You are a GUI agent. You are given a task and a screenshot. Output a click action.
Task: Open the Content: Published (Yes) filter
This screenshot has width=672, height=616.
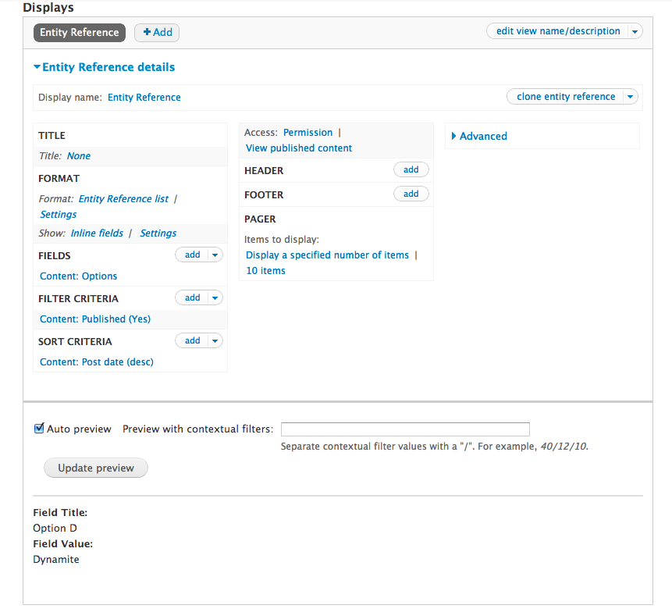(x=94, y=319)
